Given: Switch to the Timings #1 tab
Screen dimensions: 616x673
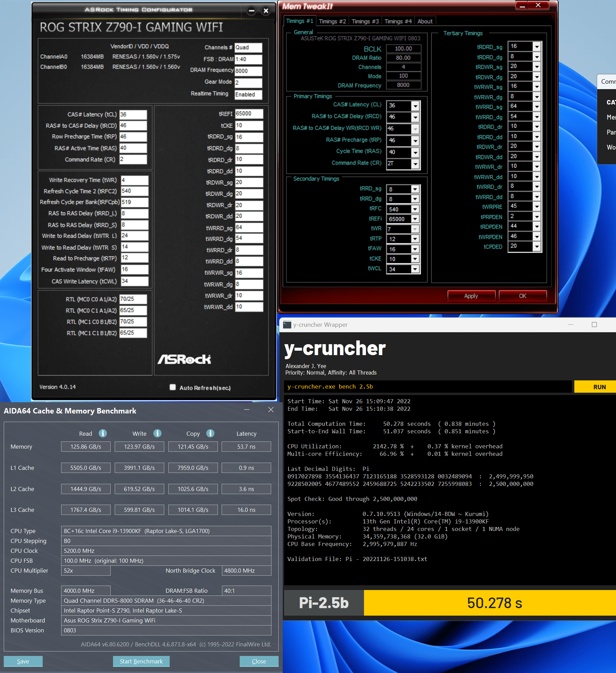Looking at the screenshot, I should click(299, 21).
